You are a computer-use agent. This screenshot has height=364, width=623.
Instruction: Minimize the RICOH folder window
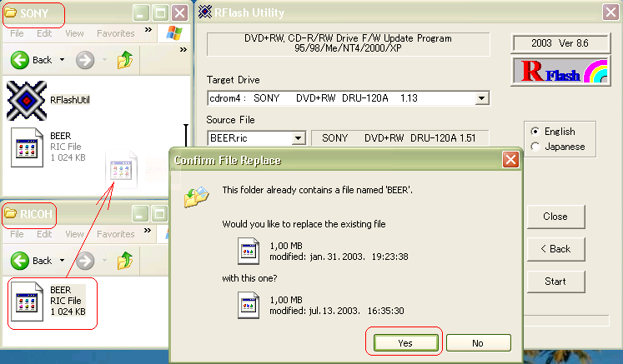click(139, 214)
